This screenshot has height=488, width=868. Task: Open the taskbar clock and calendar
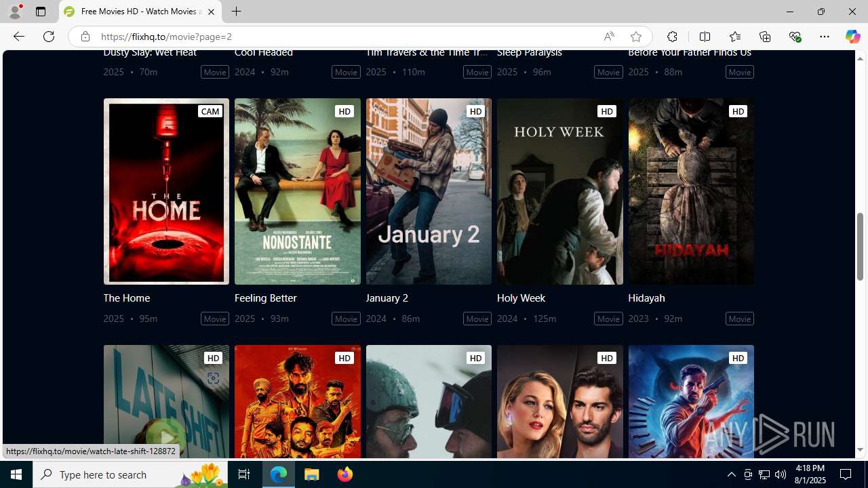809,474
